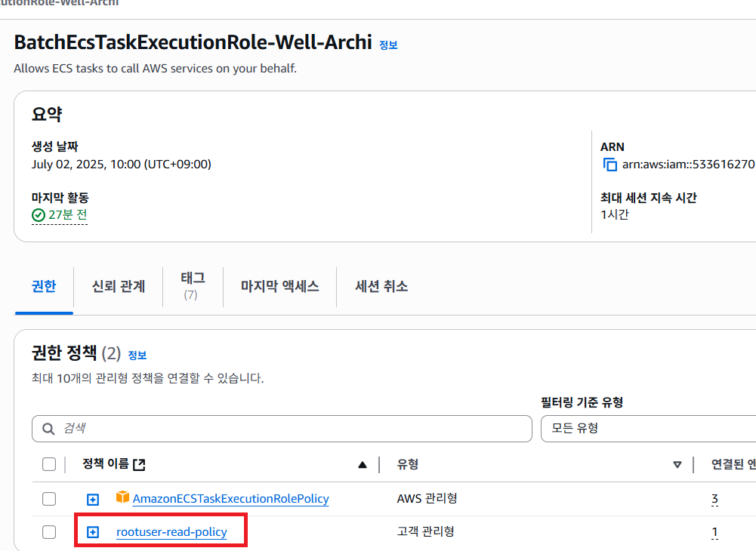Click the descending sort arrow for 유형
Viewport: 756px width, 551px height.
[x=677, y=465]
